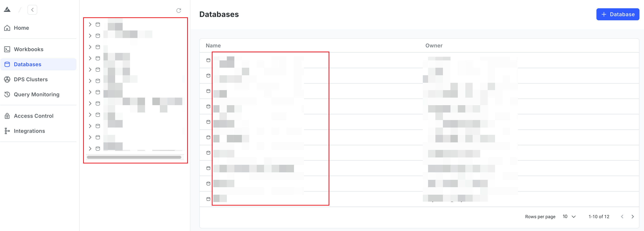Open the Databases menu item

[x=27, y=64]
